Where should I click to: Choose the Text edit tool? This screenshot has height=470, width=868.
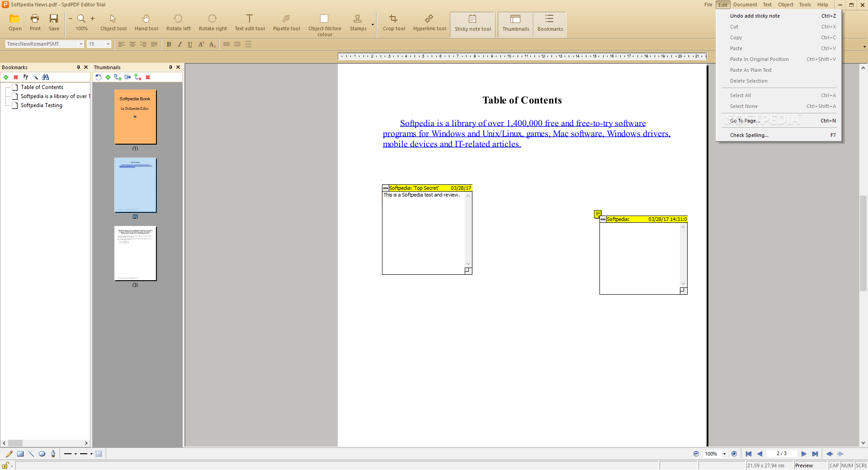click(x=250, y=23)
